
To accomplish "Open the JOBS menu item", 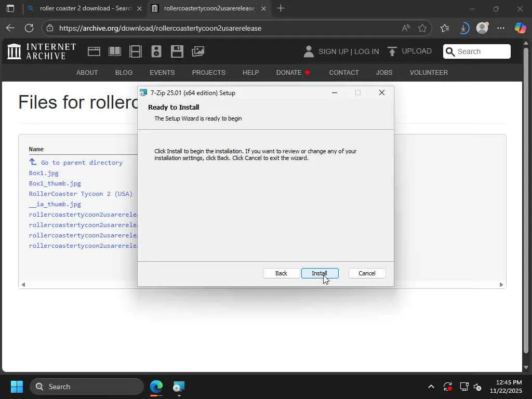I will coord(384,73).
